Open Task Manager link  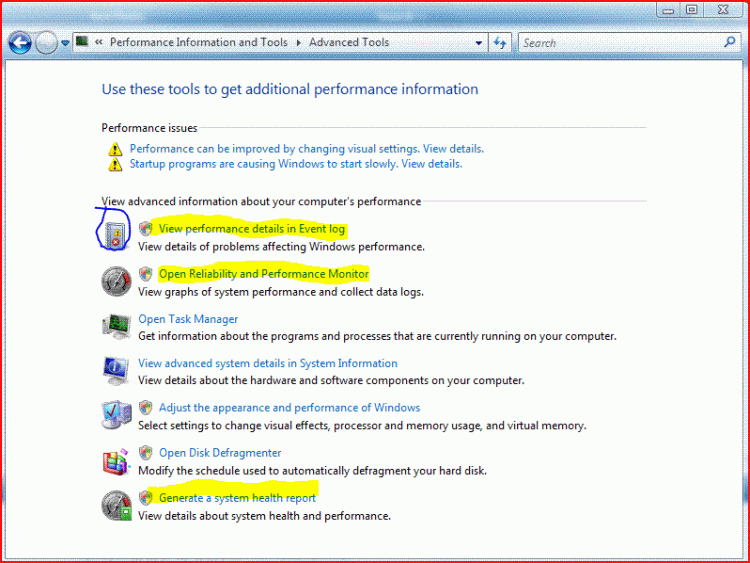(x=188, y=319)
